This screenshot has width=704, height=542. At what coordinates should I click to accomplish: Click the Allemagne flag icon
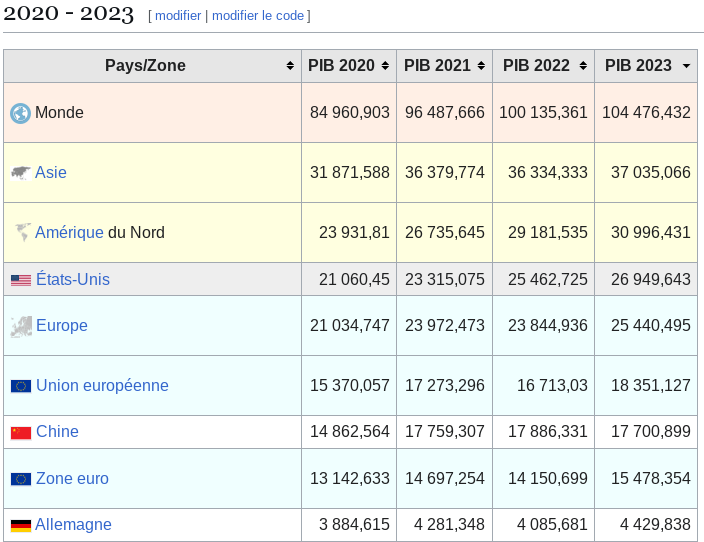click(x=21, y=525)
